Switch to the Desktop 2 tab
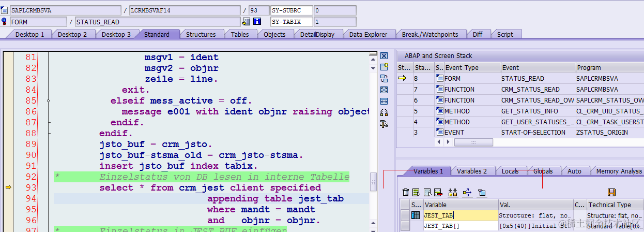 (72, 34)
